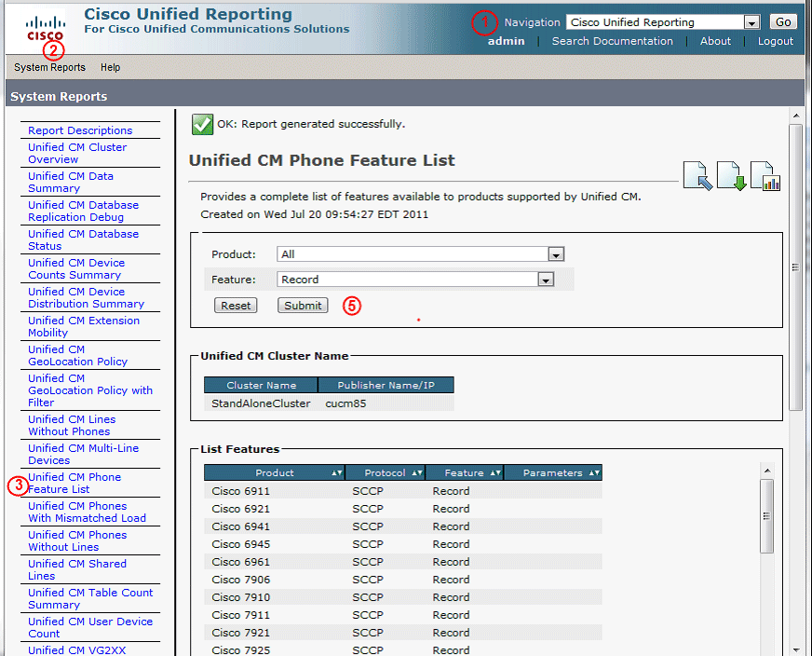Open Report Descriptions link
This screenshot has height=656, width=812.
click(x=80, y=130)
